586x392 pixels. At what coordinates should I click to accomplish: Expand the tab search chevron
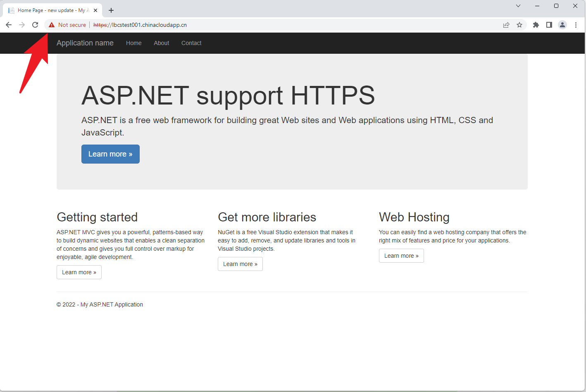(x=518, y=6)
